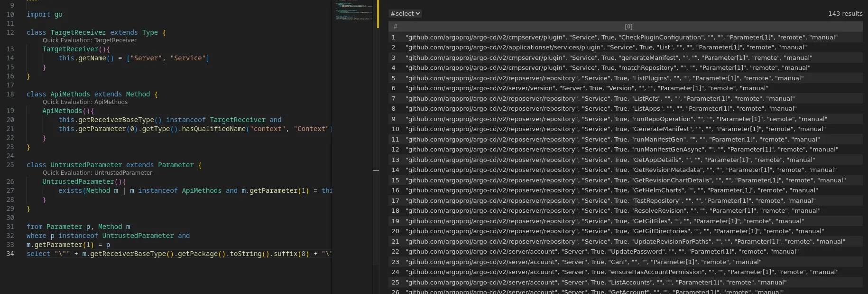Select result row 13 with GetAppDetails
The height and width of the screenshot is (294, 868).
point(626,160)
